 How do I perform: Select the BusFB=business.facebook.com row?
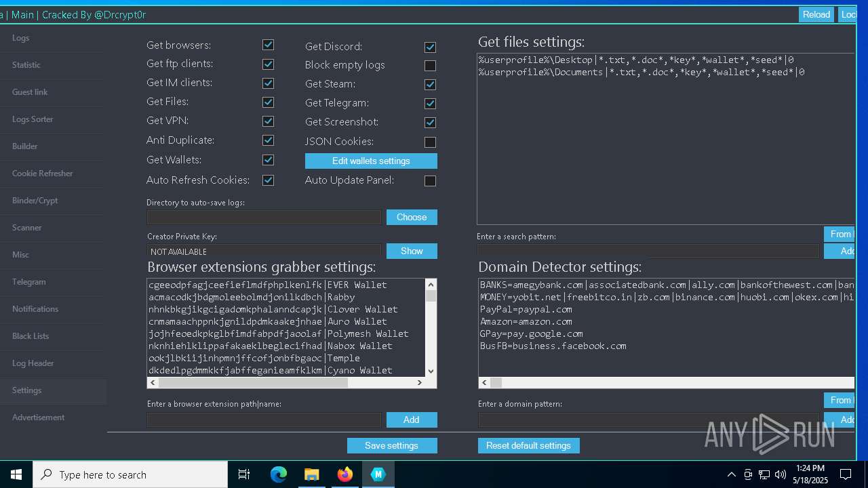(553, 346)
